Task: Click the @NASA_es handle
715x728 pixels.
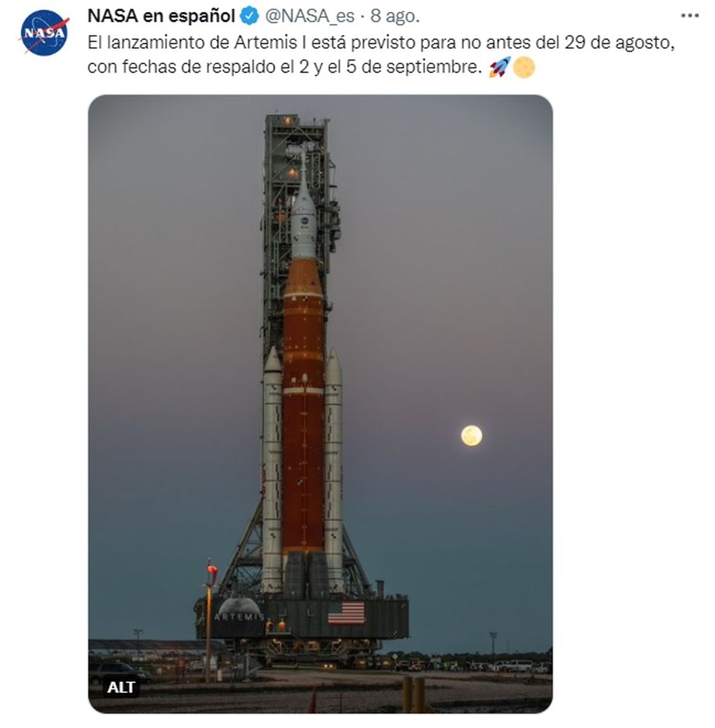Action: coord(309,17)
